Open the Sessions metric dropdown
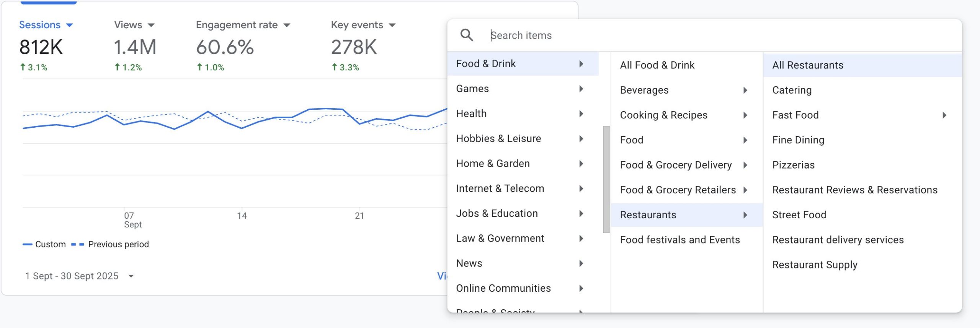The width and height of the screenshot is (980, 328). pyautogui.click(x=69, y=25)
